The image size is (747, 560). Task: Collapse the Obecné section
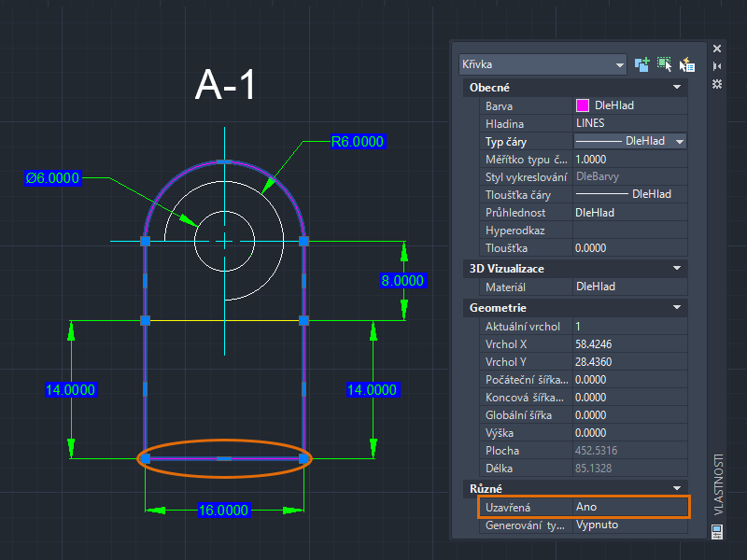click(x=677, y=87)
